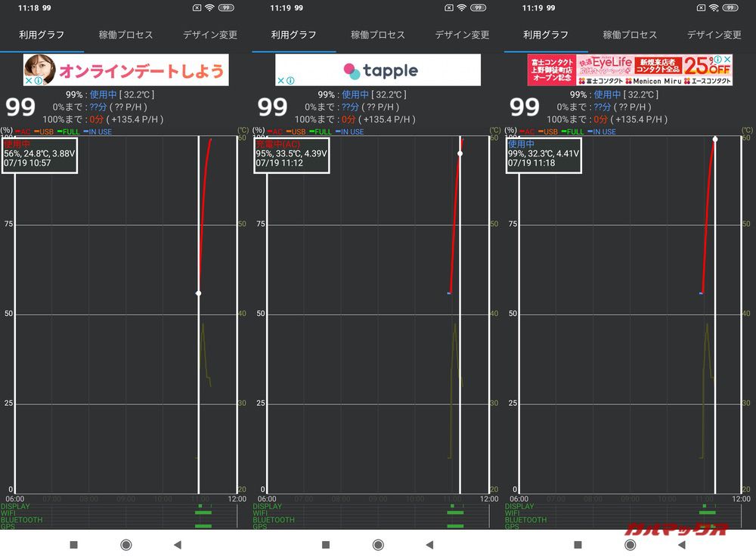
Task: Tap the recent apps square on the right screen
Action: pos(578,544)
